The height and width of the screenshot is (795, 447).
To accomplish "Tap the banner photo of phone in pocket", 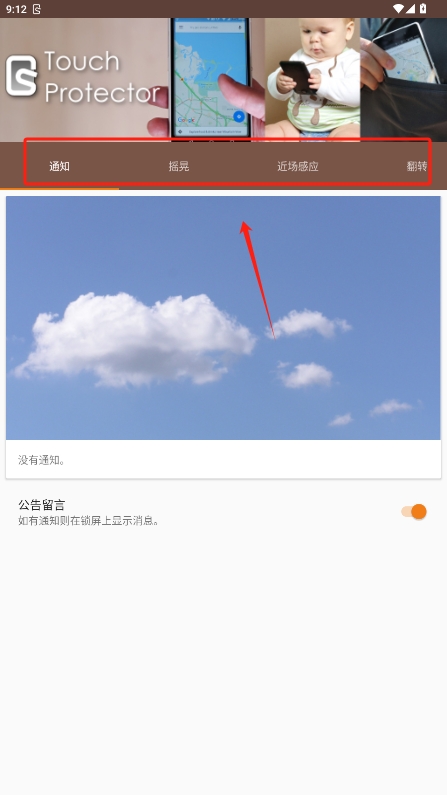I will (x=403, y=80).
